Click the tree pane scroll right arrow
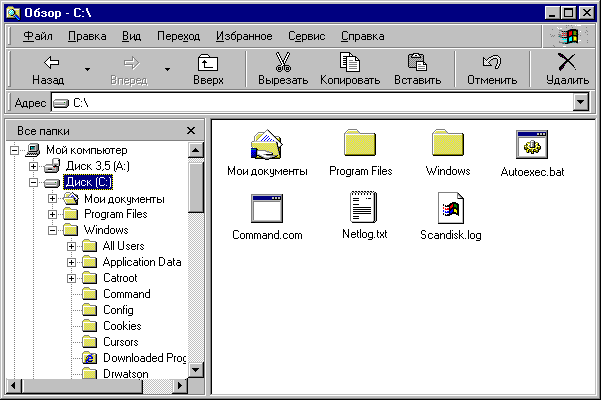The height and width of the screenshot is (400, 601). 180,386
